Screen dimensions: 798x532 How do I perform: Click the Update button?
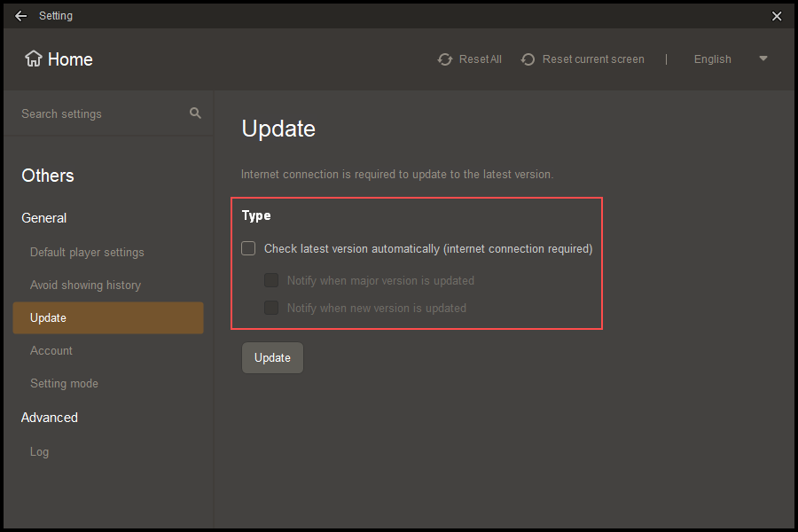(272, 358)
